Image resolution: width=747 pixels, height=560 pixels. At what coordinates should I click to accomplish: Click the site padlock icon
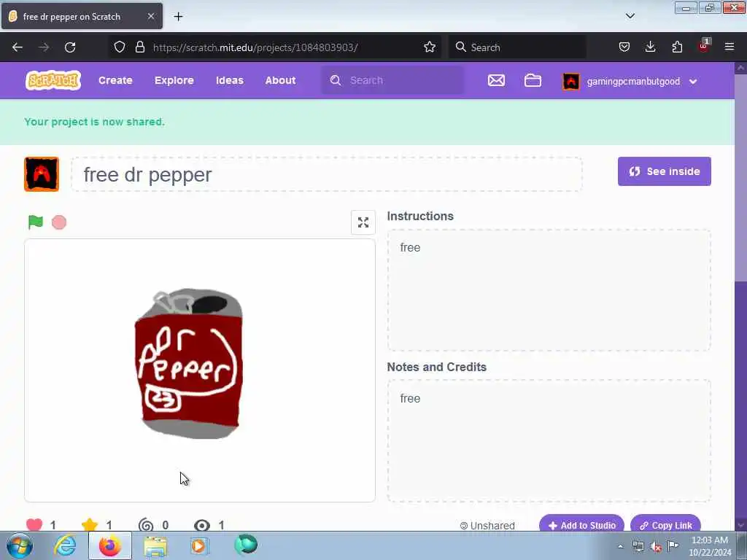(x=139, y=47)
